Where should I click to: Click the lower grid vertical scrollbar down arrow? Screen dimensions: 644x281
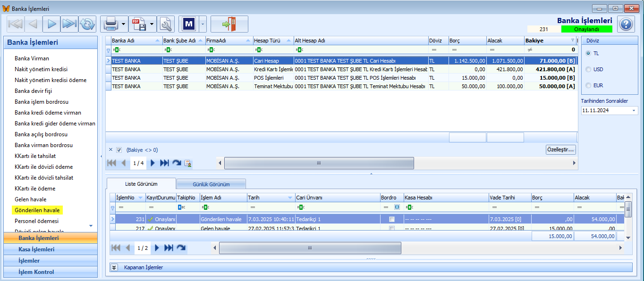628,237
